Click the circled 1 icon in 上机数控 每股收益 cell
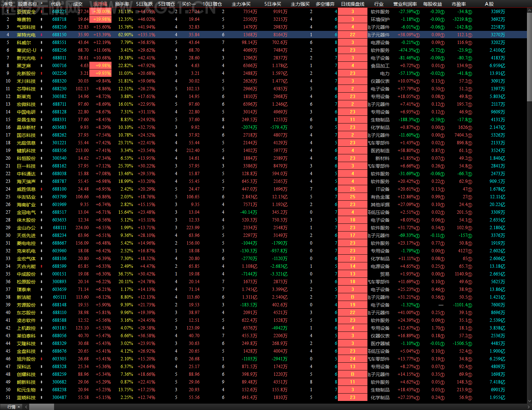 442,328
